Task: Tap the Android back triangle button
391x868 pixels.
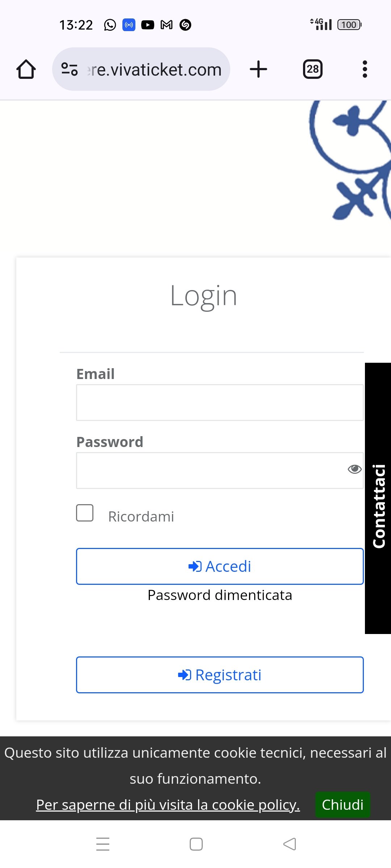Action: pos(290,844)
